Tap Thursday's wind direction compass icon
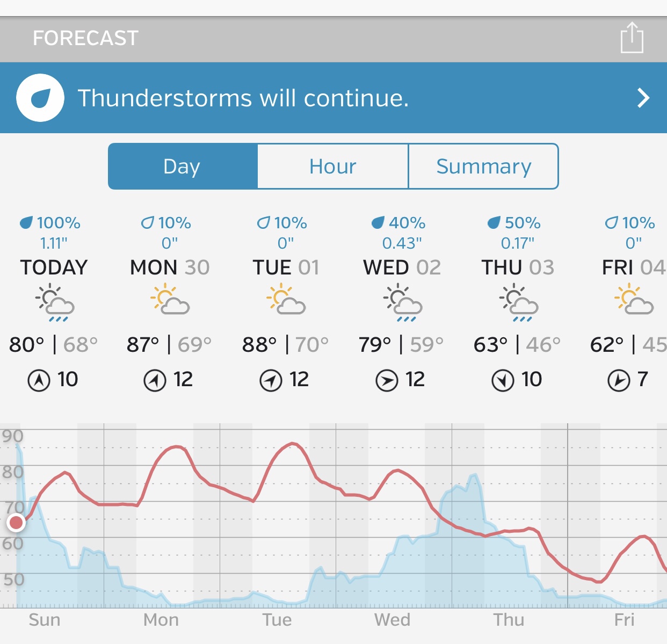Screen dimensions: 667x644 coord(503,380)
